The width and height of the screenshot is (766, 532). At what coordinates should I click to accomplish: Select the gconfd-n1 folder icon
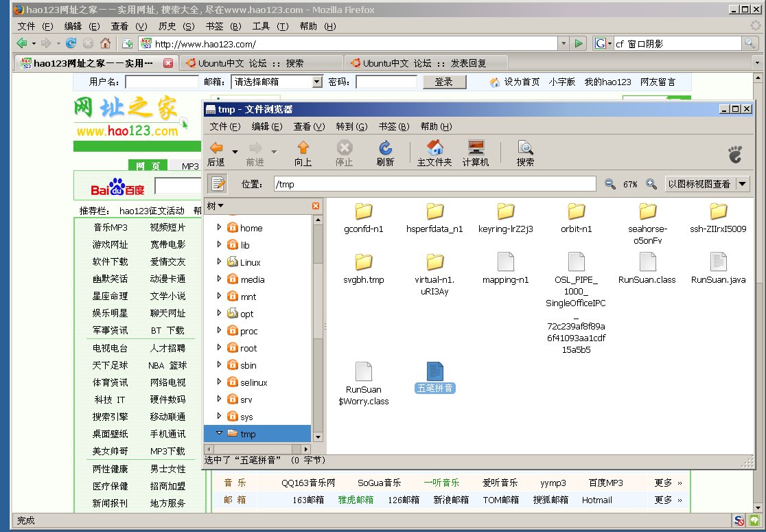click(364, 211)
